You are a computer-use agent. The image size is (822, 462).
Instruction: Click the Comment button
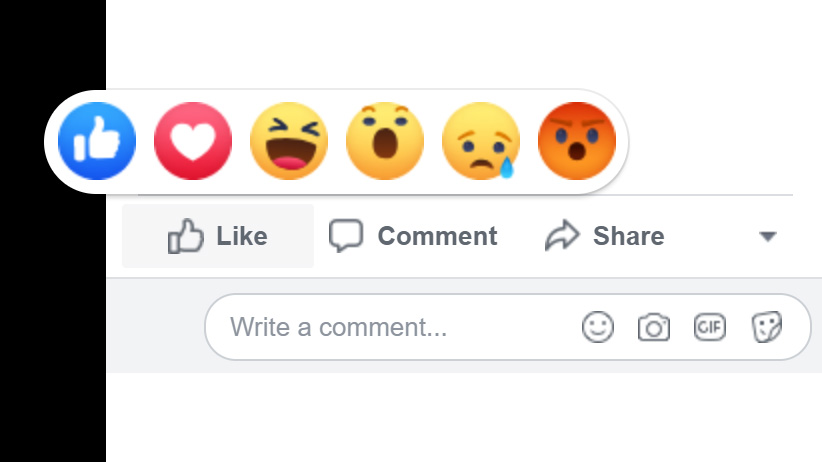tap(413, 236)
